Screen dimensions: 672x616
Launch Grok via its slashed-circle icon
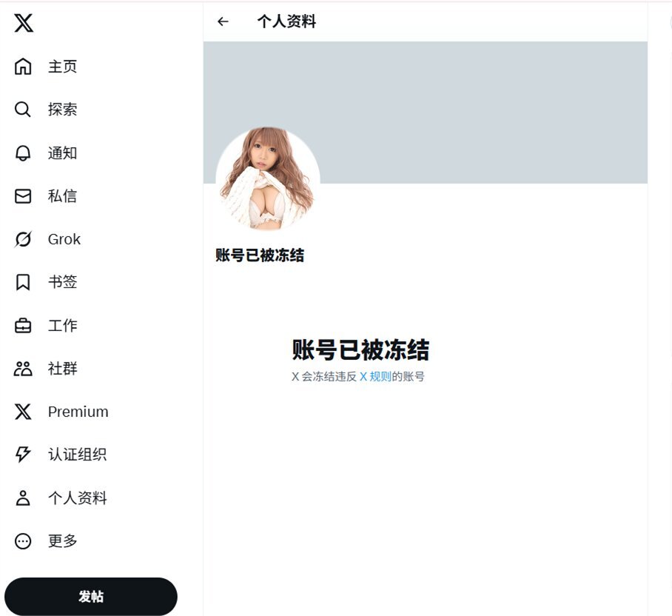coord(23,239)
